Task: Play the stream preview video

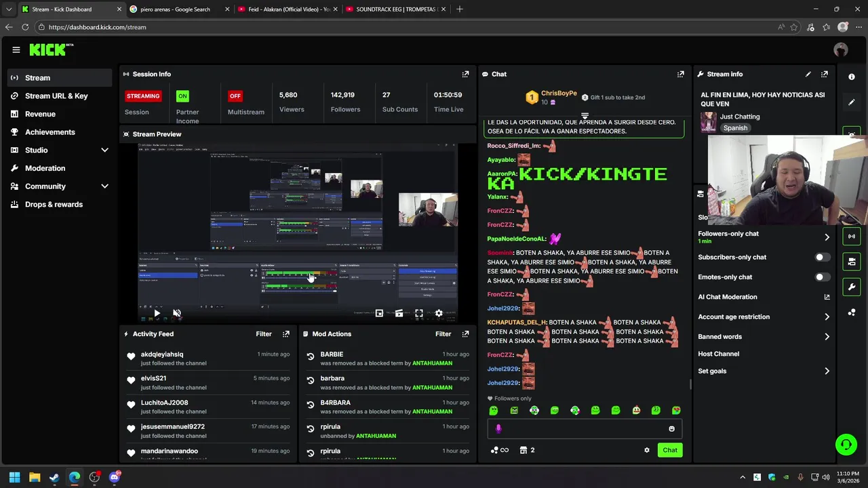Action: point(157,313)
